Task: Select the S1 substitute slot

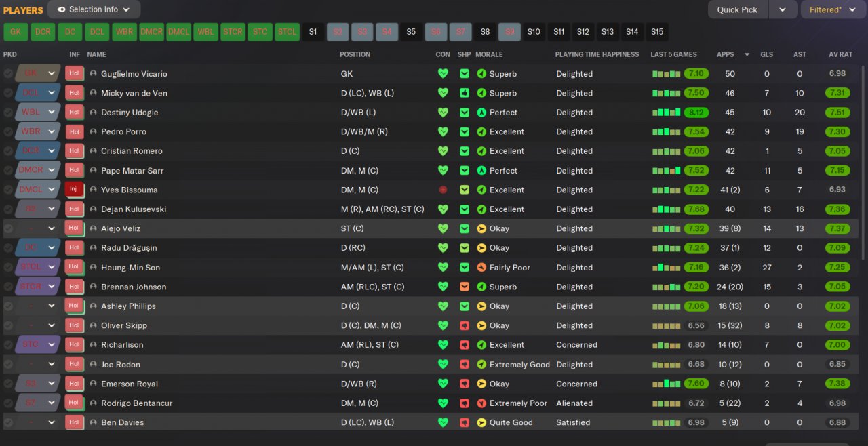Action: pos(313,32)
